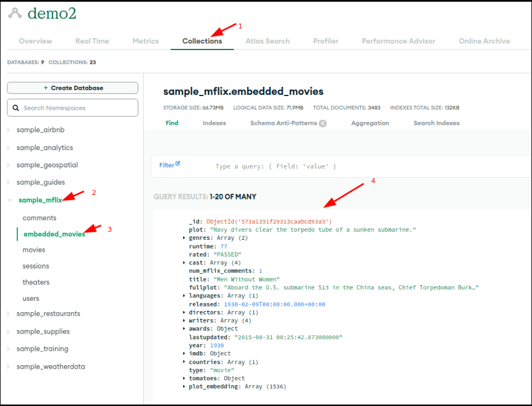The width and height of the screenshot is (532, 406).
Task: Expand the genres array field
Action: click(x=184, y=238)
